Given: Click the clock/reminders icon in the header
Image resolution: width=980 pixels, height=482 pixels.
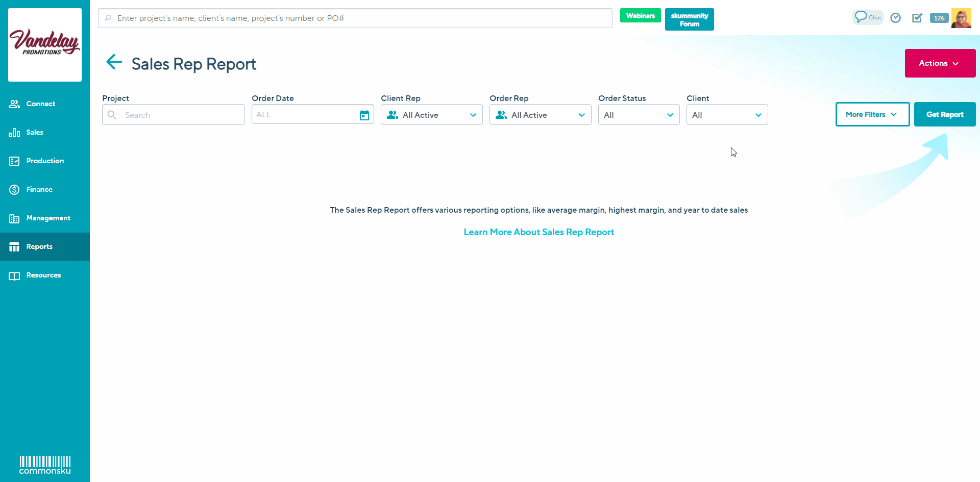Looking at the screenshot, I should click(x=896, y=17).
